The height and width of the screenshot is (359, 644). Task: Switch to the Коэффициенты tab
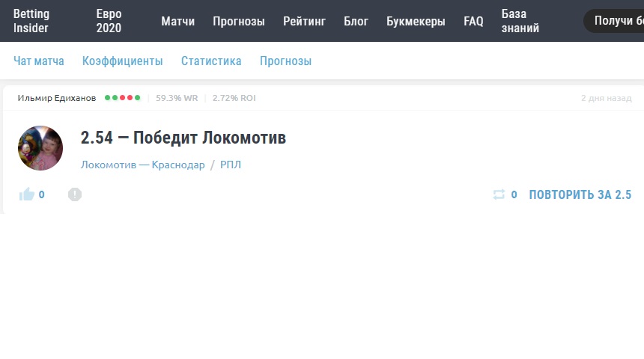pos(122,61)
